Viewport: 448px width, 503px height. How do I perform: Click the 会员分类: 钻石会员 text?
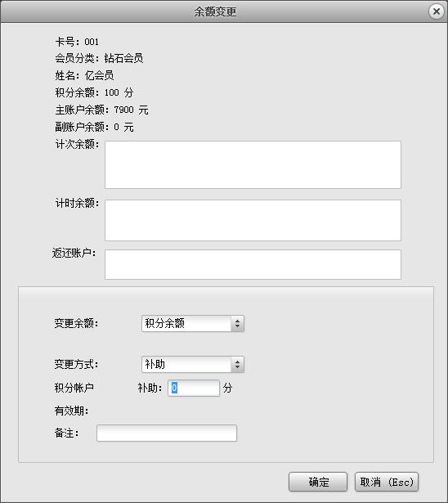[x=99, y=58]
